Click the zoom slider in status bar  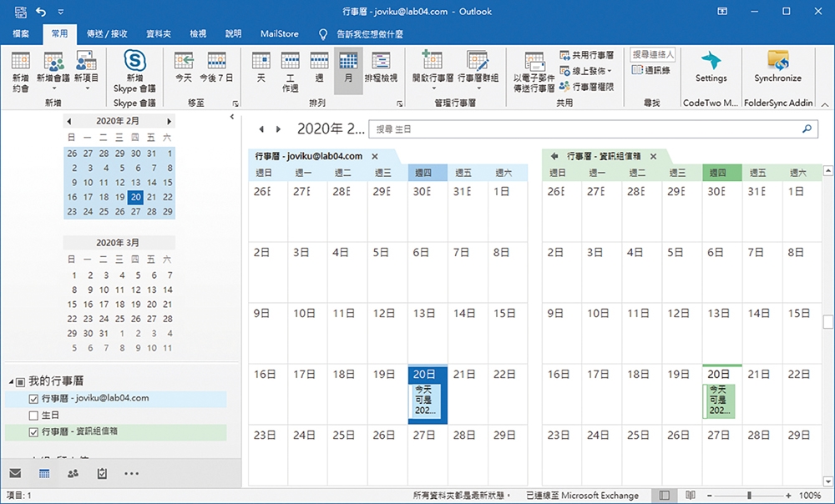coord(749,496)
